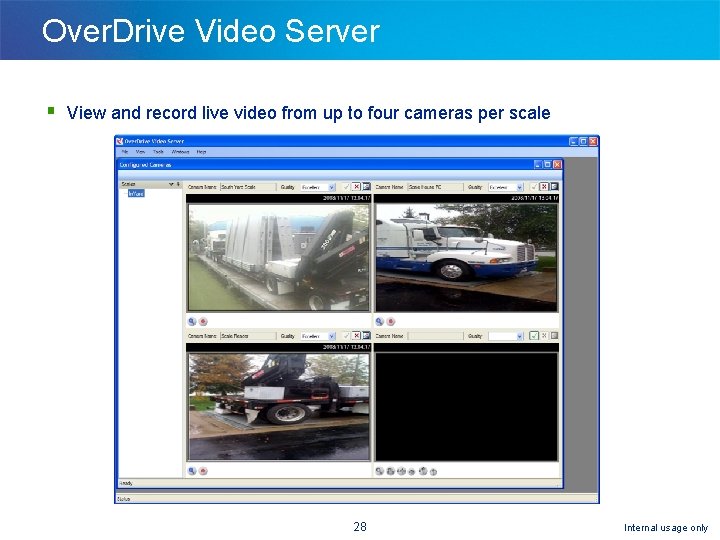Open the Help menu
This screenshot has height=540, width=720.
201,152
